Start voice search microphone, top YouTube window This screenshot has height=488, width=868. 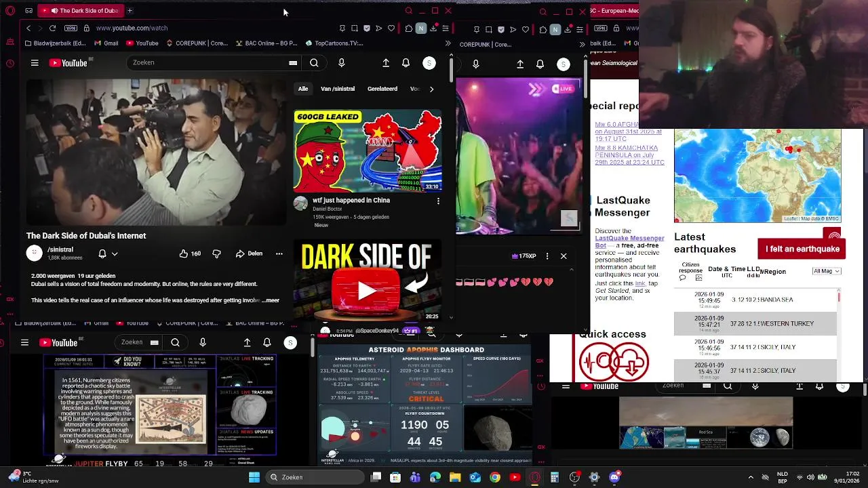(341, 62)
